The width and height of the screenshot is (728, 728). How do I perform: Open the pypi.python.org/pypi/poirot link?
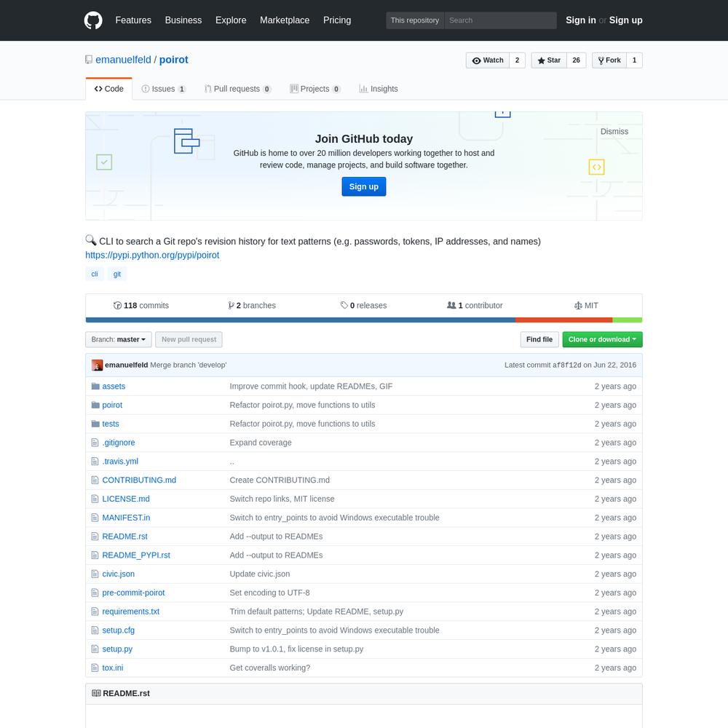[x=152, y=255]
